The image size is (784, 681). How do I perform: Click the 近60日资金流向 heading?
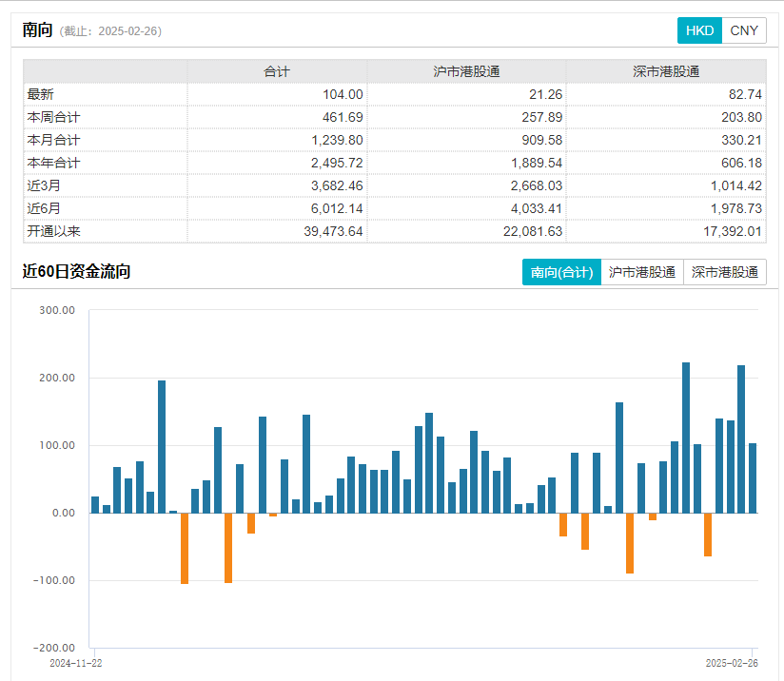pos(76,272)
